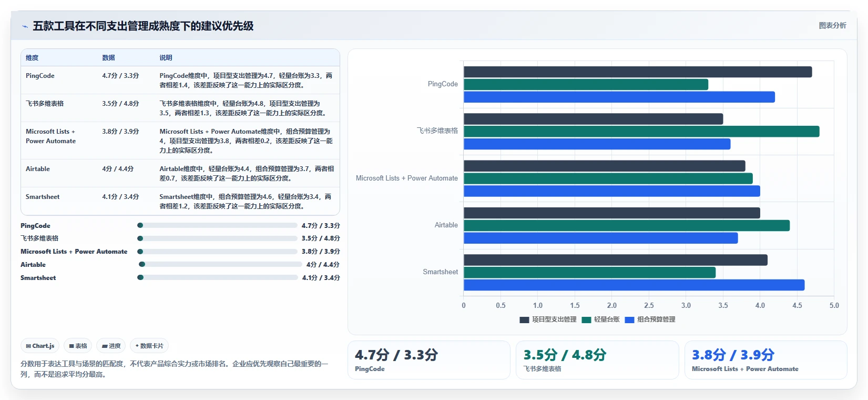
Task: Click table value 3.8分 / 3.9分
Action: tap(120, 132)
